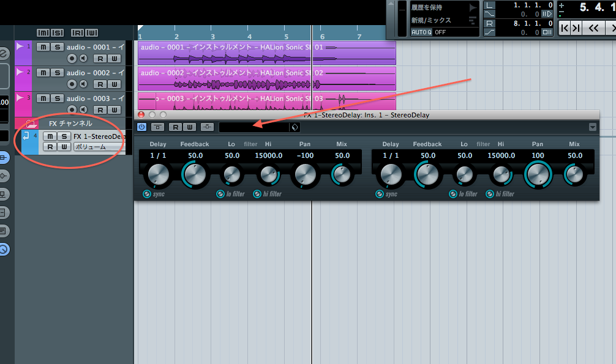Mute track audio - 0001
Image resolution: width=616 pixels, height=364 pixels.
point(43,47)
